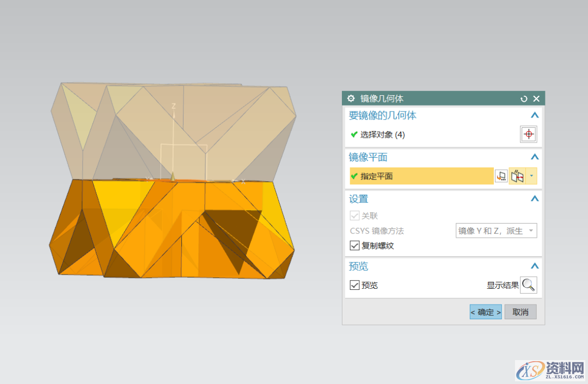Click 取消 to cancel the mirror operation
This screenshot has width=588, height=384.
tap(519, 312)
